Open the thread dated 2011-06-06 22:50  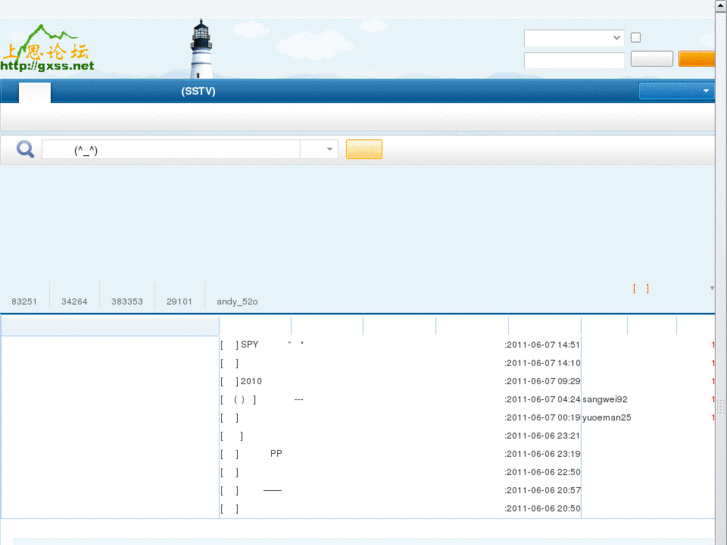pos(230,472)
